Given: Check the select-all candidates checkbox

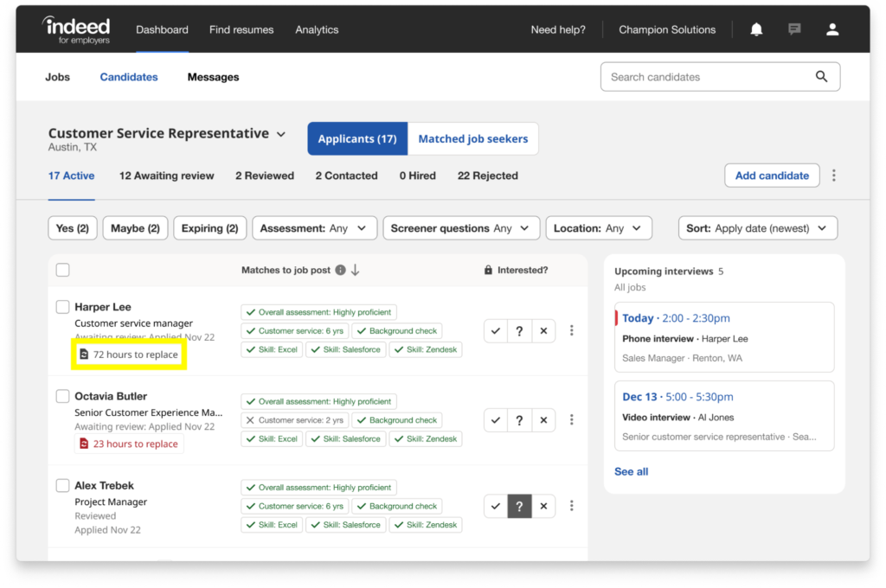Looking at the screenshot, I should 62,269.
